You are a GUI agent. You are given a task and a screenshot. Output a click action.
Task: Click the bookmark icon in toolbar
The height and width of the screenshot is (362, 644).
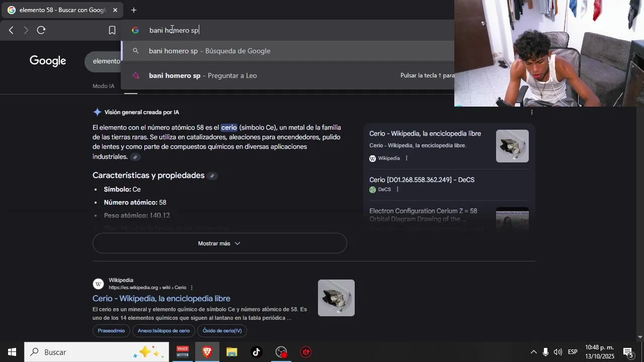click(112, 30)
